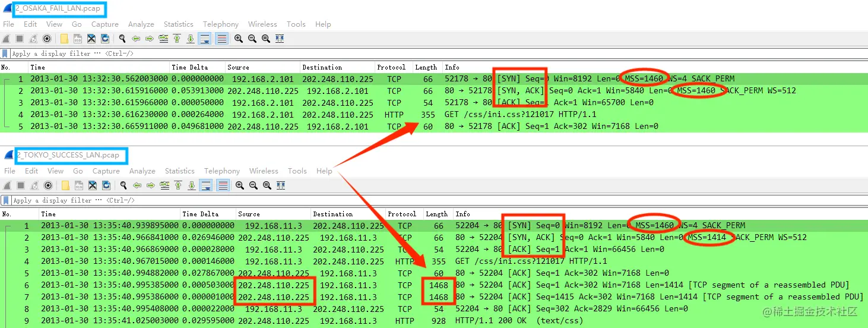Close capture file icon in OSAKA_FAIL_LAN window
The width and height of the screenshot is (868, 328).
(91, 39)
